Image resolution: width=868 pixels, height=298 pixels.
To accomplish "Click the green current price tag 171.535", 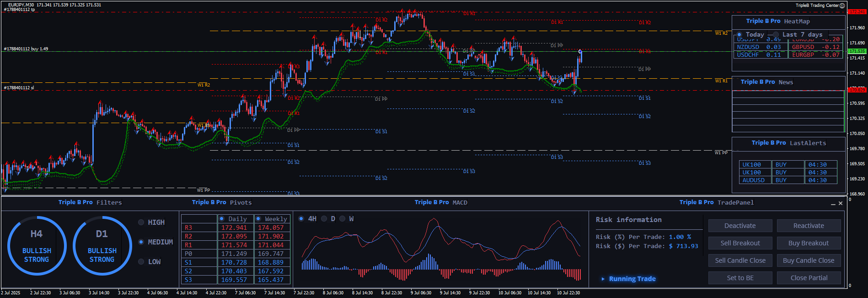I will click(x=857, y=51).
